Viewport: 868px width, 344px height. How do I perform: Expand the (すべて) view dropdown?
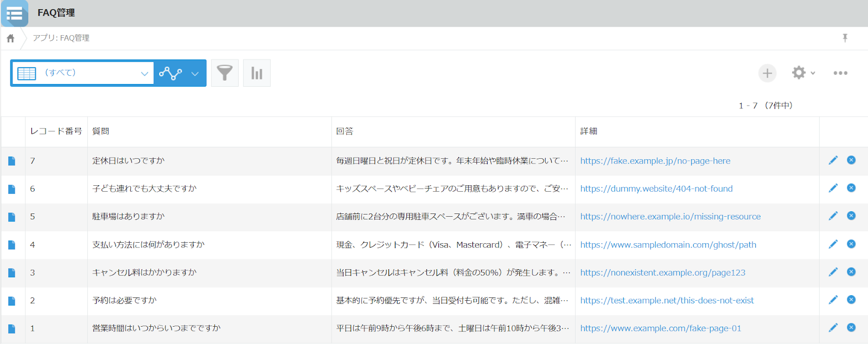pyautogui.click(x=144, y=74)
